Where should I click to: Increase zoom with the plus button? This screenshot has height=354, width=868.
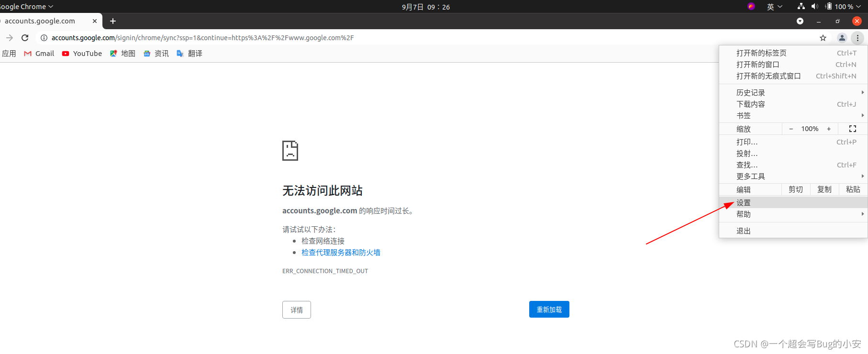click(829, 129)
